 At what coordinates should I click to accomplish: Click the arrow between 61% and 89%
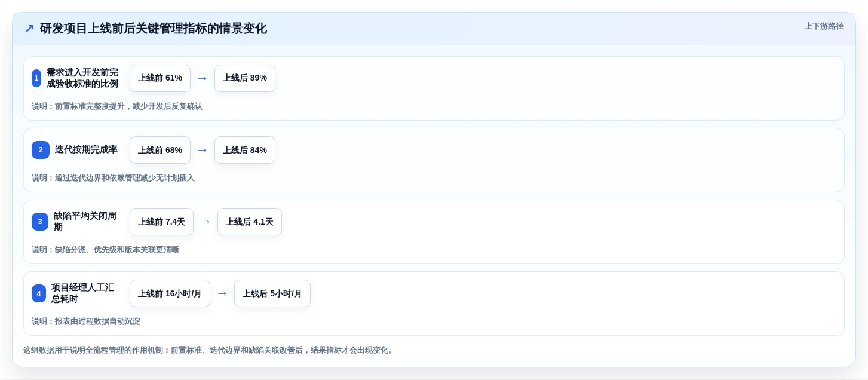[x=203, y=78]
